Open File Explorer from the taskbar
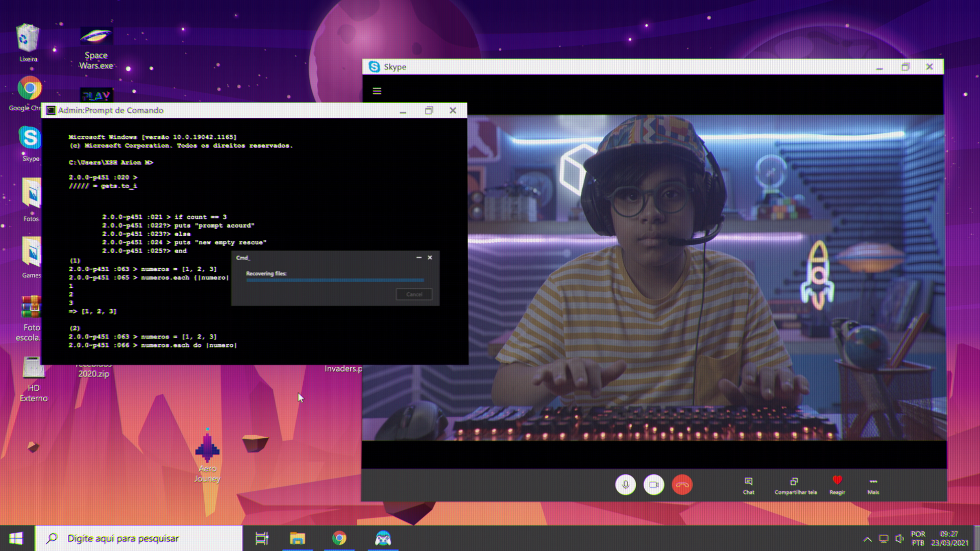The height and width of the screenshot is (551, 980). coord(298,538)
